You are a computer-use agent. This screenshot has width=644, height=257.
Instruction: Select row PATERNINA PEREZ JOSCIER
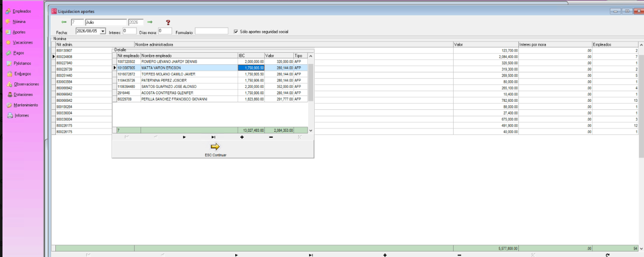210,80
